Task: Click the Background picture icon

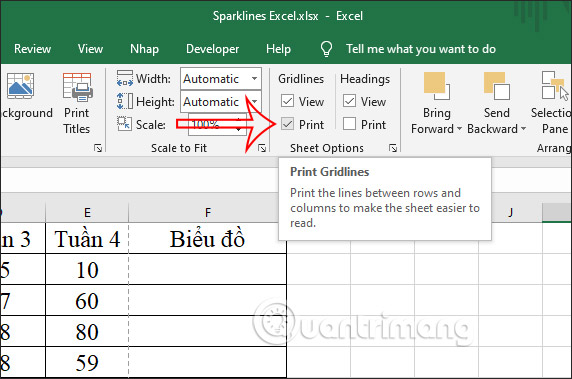Action: point(20,85)
